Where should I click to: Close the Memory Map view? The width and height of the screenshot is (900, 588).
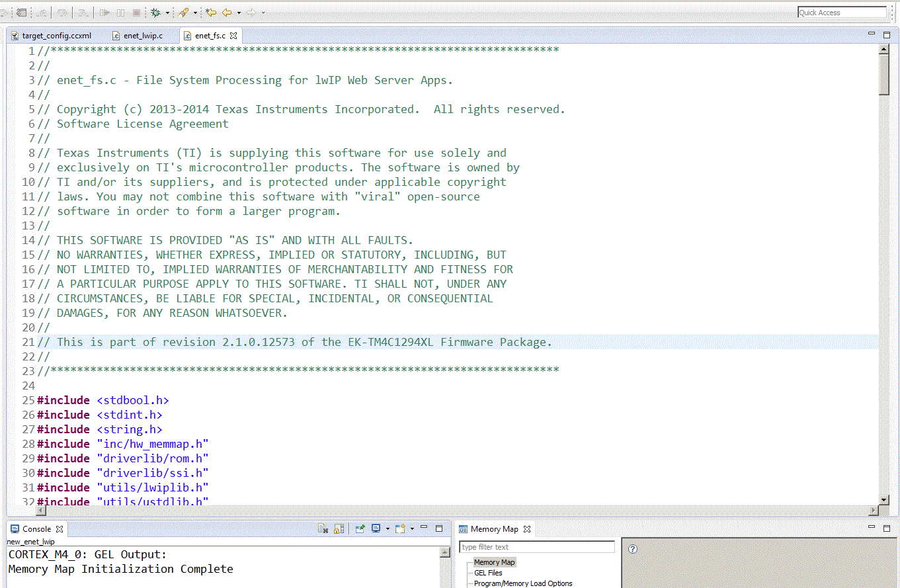pyautogui.click(x=527, y=529)
